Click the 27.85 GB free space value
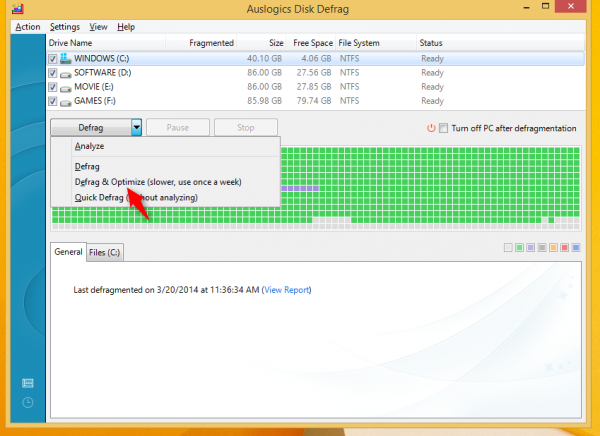Viewport: 600px width, 436px height. tap(314, 87)
